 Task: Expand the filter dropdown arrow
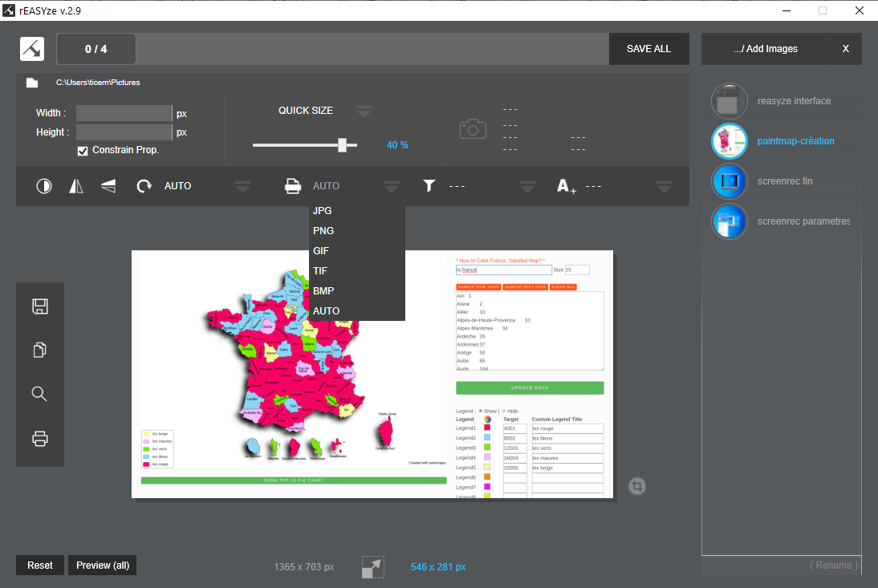pos(527,186)
